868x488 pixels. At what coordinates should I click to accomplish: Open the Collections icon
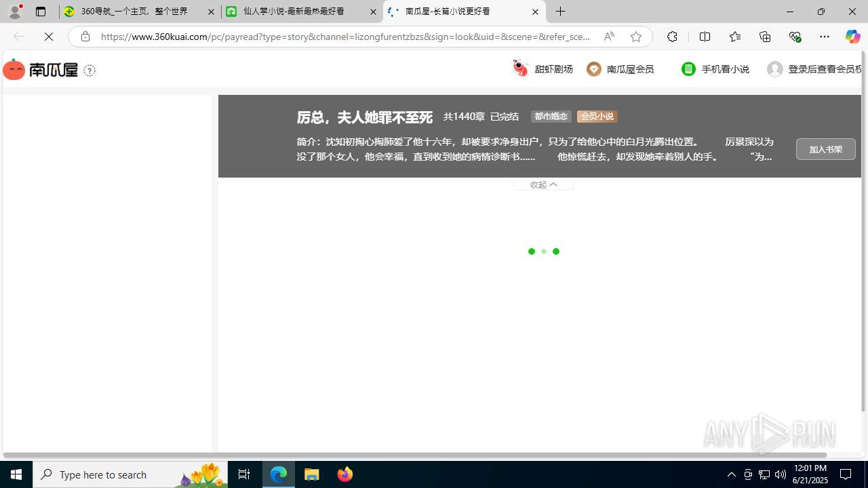[x=765, y=37]
